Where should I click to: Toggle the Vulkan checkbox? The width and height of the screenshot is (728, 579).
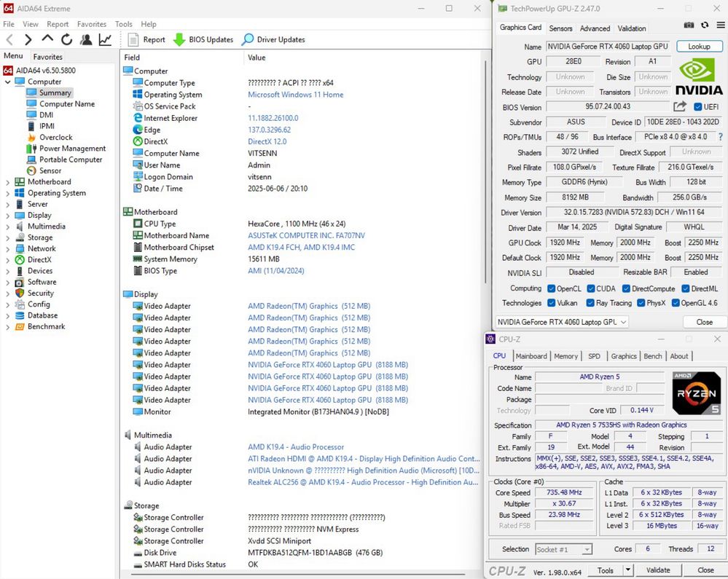click(x=551, y=303)
